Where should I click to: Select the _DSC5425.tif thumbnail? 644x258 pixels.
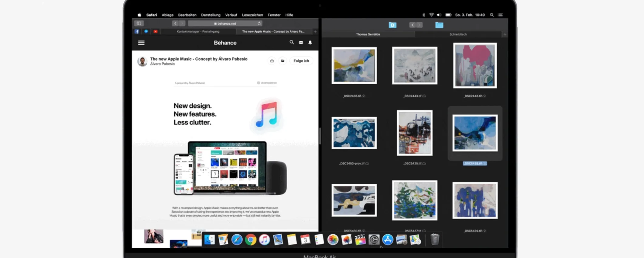point(415,133)
